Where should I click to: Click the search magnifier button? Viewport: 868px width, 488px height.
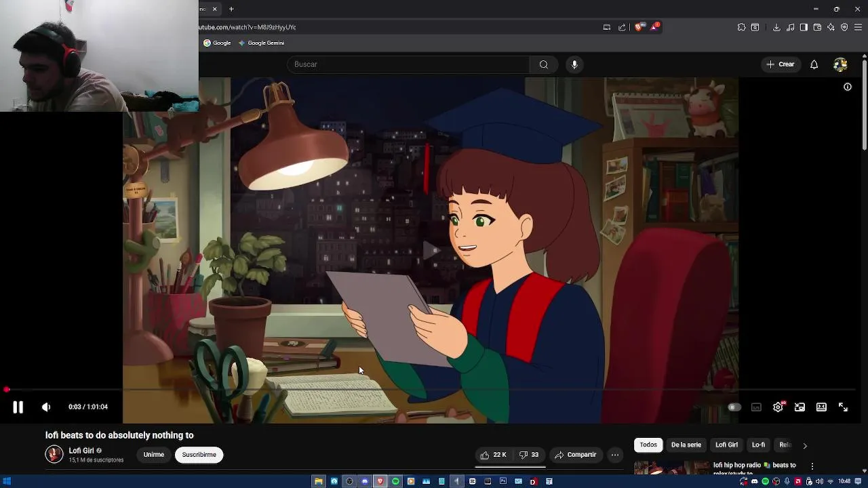point(543,64)
